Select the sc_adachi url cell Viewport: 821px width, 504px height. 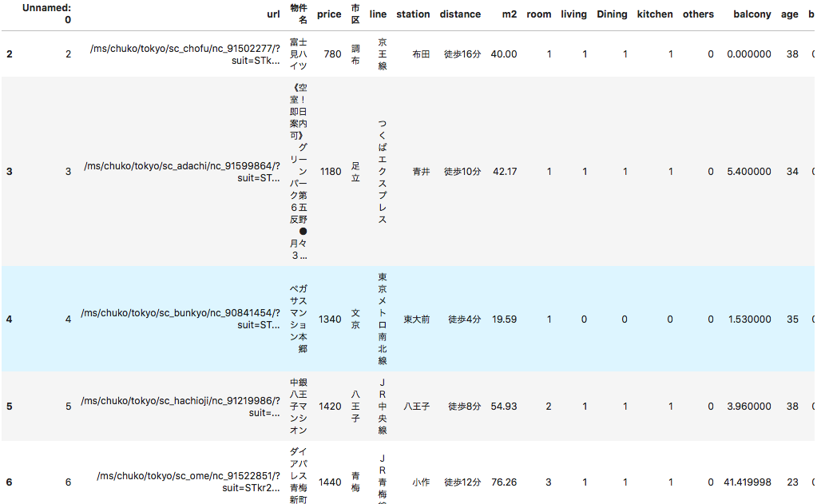182,171
